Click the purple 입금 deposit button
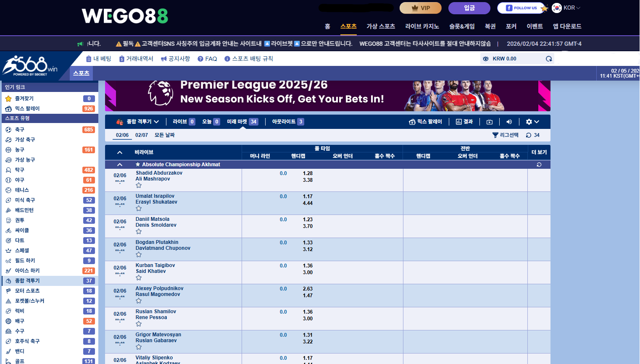 469,8
